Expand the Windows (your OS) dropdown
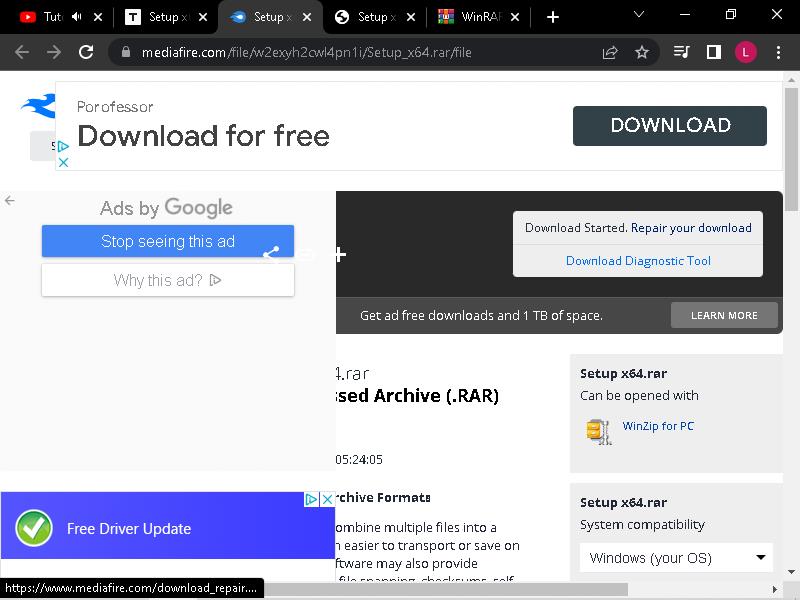 coord(676,557)
